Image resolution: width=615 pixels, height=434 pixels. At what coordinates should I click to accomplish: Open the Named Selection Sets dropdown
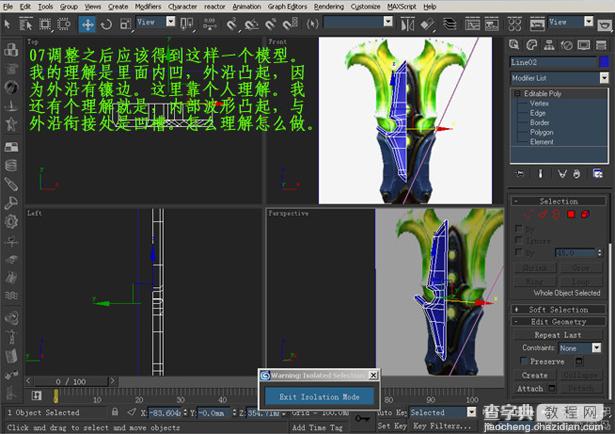click(x=358, y=22)
